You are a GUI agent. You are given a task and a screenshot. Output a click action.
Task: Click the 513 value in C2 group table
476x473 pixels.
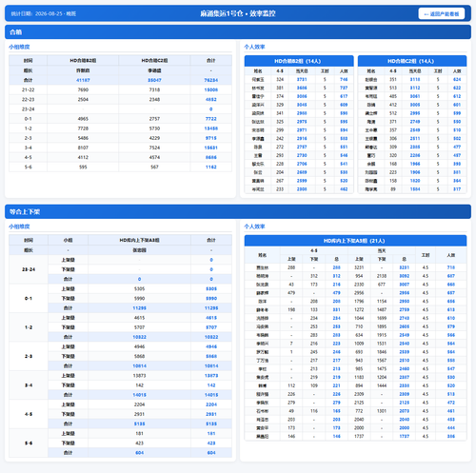393,88
